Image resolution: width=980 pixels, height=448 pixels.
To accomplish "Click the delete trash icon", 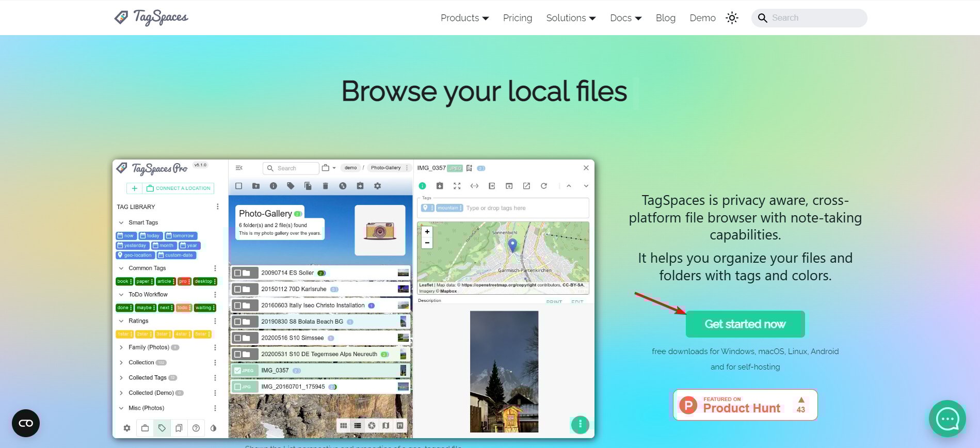I will 325,186.
